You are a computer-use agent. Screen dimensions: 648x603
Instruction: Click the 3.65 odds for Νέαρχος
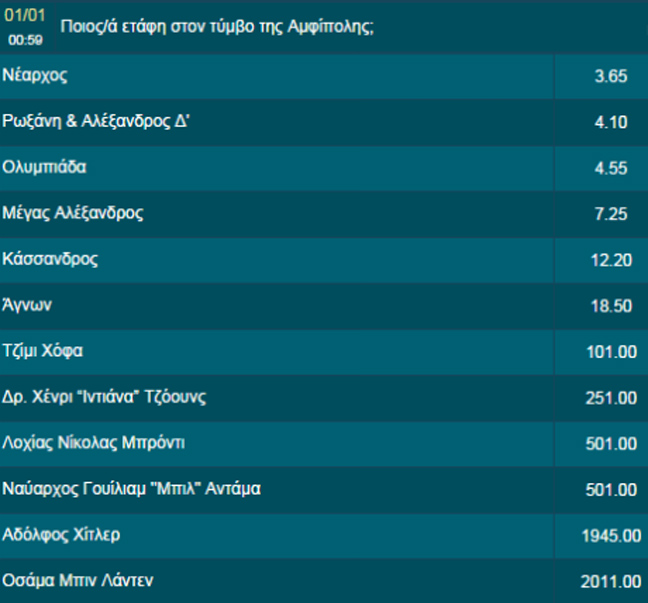[610, 77]
